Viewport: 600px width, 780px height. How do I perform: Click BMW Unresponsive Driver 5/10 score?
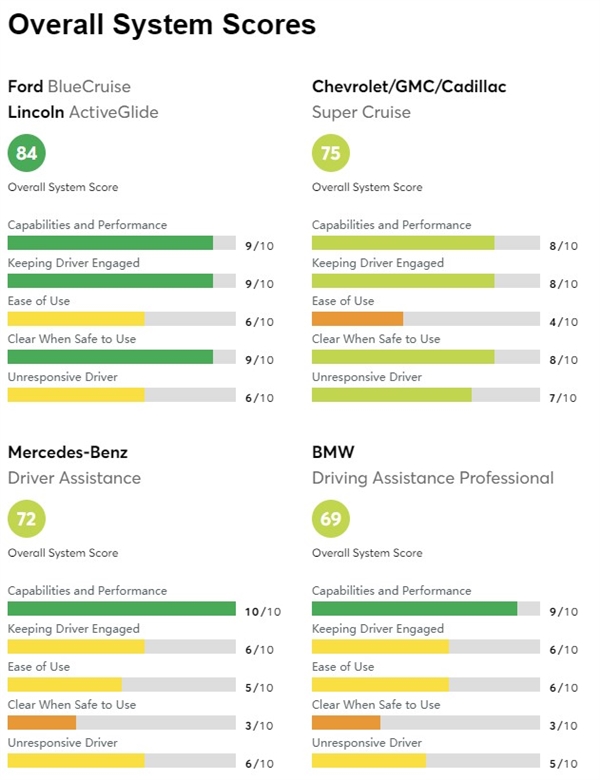(563, 764)
